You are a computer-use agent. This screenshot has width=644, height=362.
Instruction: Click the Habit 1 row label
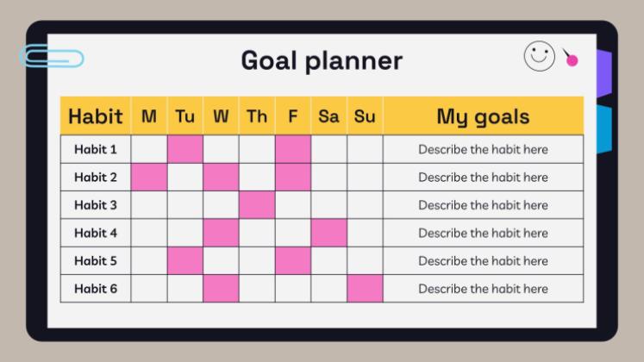click(96, 149)
